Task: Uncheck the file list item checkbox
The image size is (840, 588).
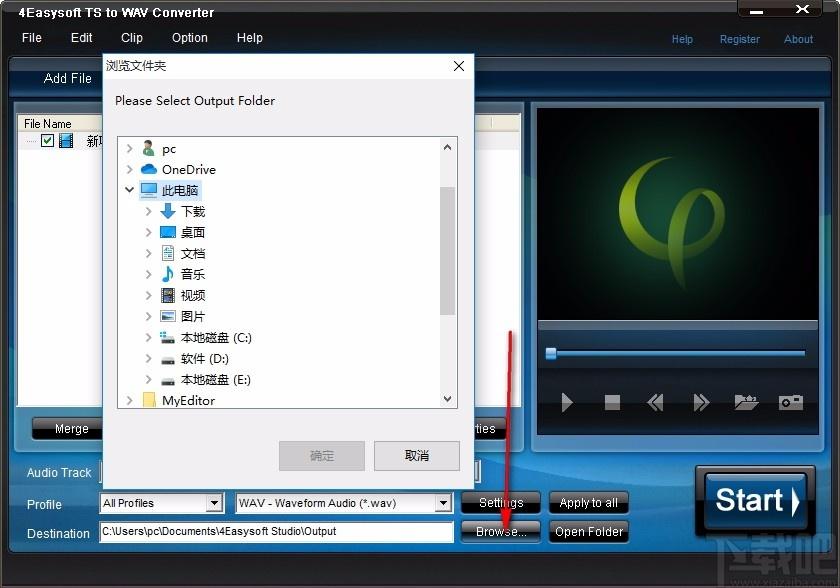Action: click(48, 140)
